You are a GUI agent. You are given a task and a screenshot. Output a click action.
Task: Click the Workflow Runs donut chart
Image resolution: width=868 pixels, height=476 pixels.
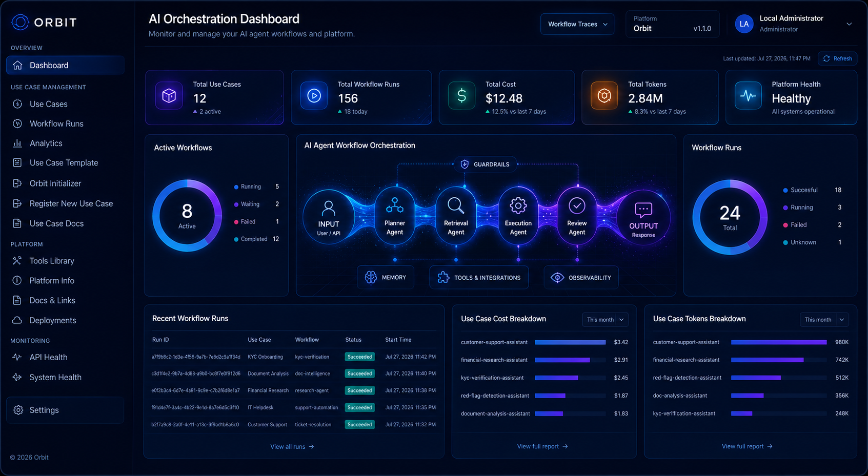coord(730,217)
